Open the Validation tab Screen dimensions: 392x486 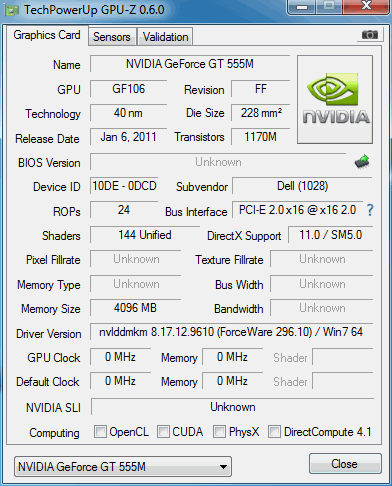point(165,37)
